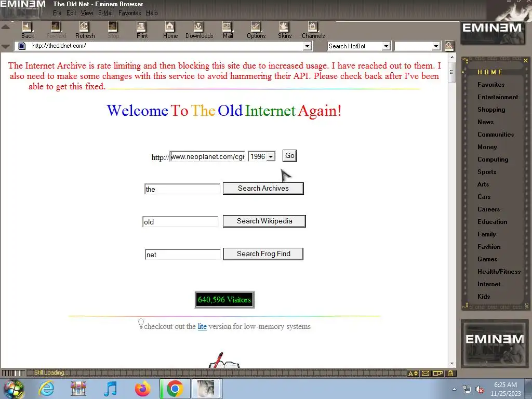Image resolution: width=532 pixels, height=399 pixels.
Task: Collapse the toolbar with up arrow
Action: tap(6, 26)
